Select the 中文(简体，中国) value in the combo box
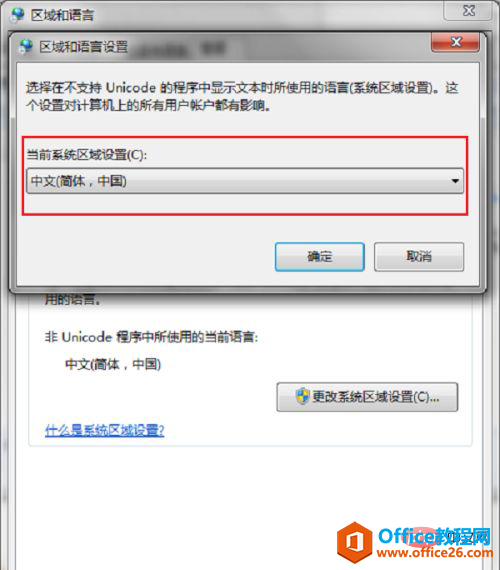This screenshot has height=570, width=500. pyautogui.click(x=79, y=181)
